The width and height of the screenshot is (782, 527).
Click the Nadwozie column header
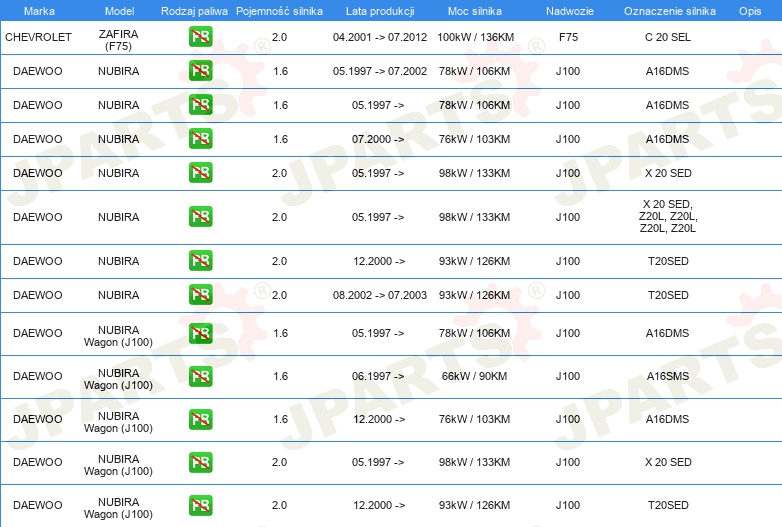click(570, 11)
